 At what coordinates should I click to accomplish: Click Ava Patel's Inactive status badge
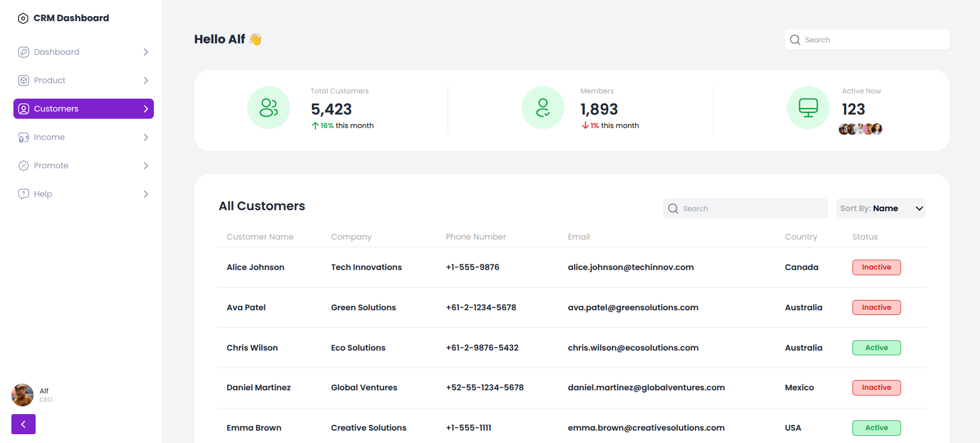[876, 308]
